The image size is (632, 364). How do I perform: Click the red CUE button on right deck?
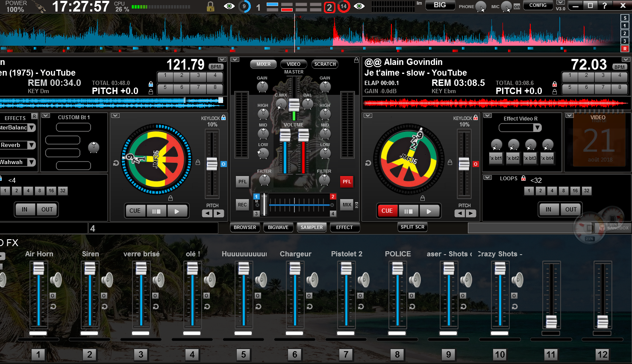[387, 211]
